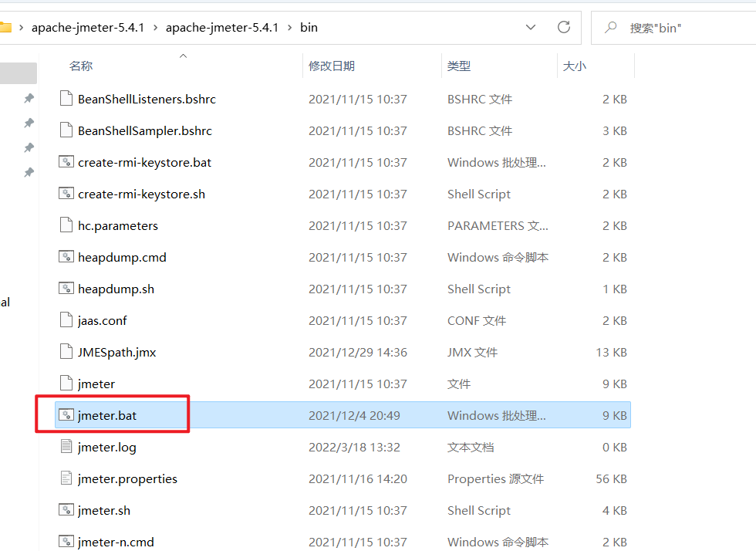This screenshot has width=756, height=551.
Task: Sort files by the 类型 column header
Action: click(x=458, y=66)
